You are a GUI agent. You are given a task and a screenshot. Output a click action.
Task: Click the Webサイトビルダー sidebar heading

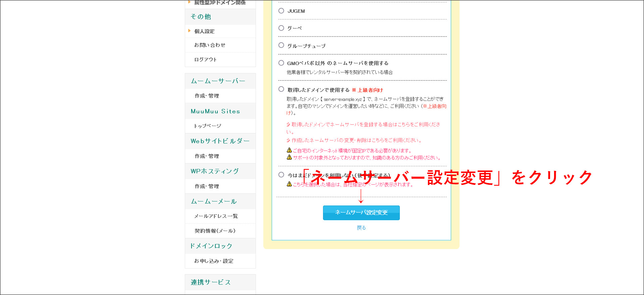pos(220,141)
